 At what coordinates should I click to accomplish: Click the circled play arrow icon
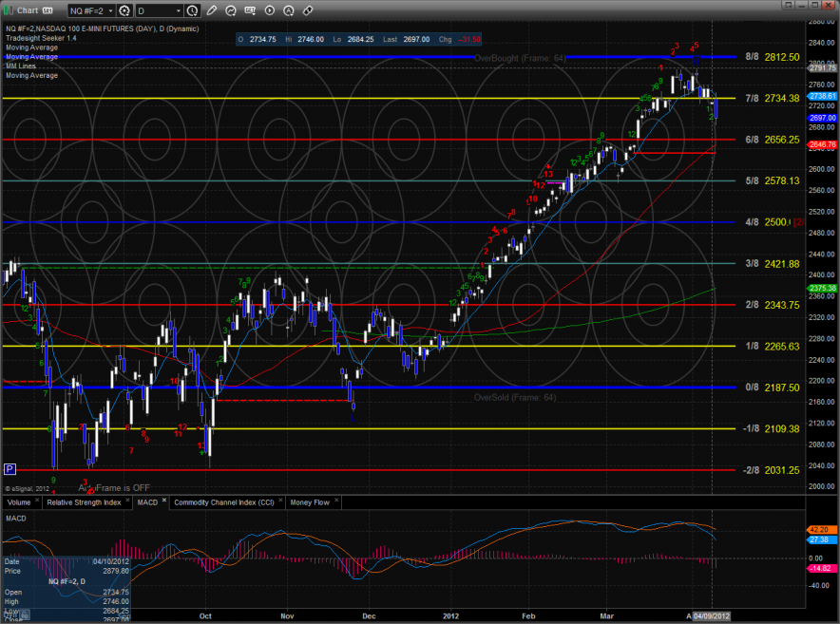point(270,9)
